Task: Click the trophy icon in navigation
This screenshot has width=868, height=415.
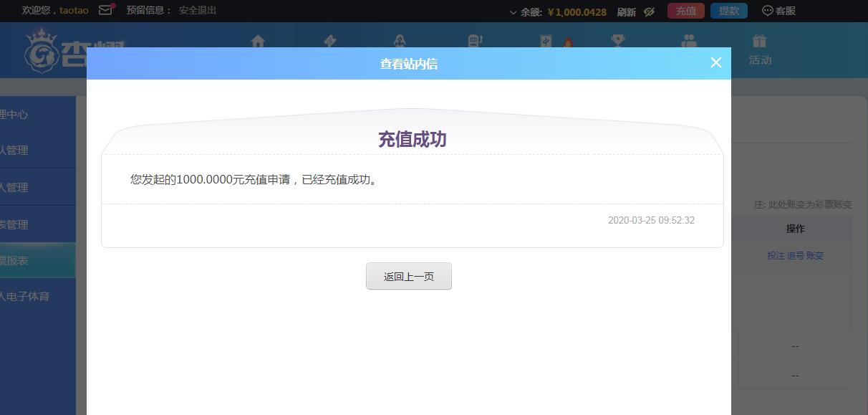Action: coord(617,41)
